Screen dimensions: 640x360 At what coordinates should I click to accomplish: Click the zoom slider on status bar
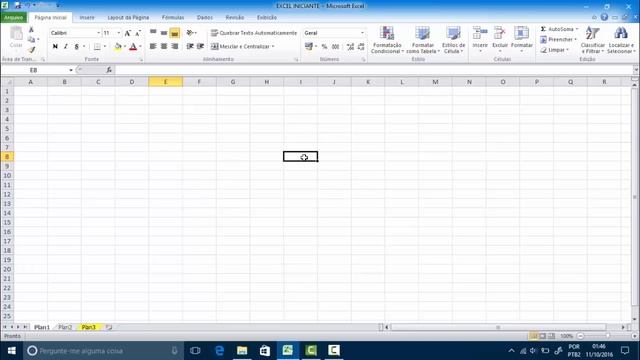pos(607,336)
